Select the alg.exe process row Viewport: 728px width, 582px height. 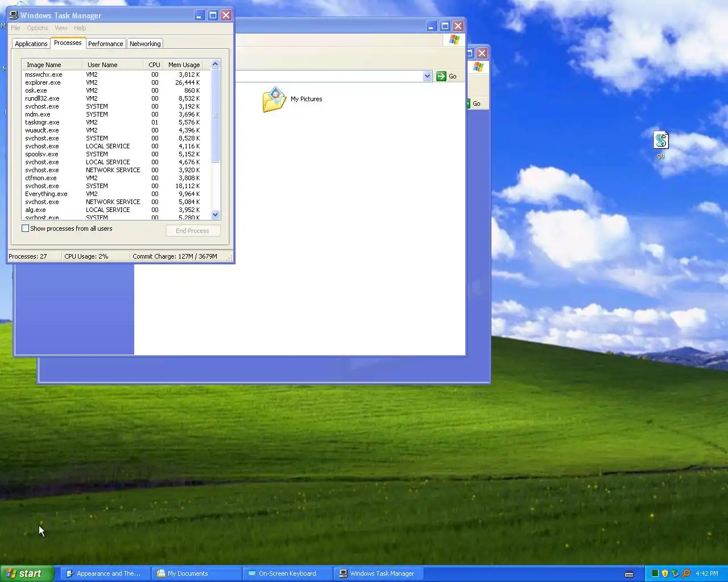point(116,210)
